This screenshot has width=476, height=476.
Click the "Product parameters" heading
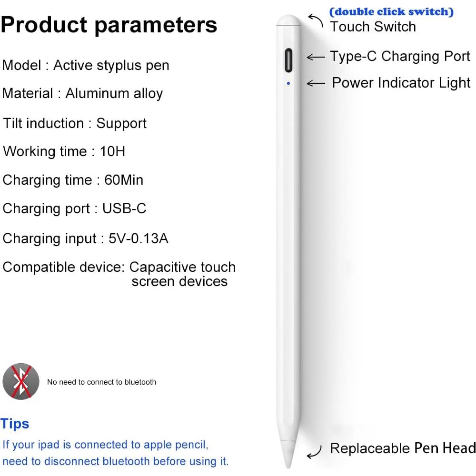pos(109,25)
